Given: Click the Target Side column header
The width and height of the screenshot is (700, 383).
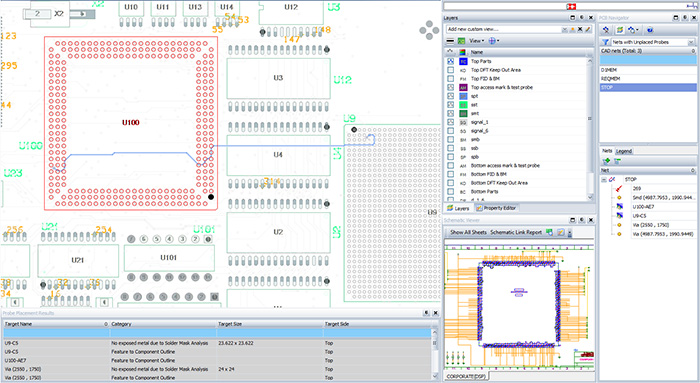Looking at the screenshot, I should [x=377, y=324].
